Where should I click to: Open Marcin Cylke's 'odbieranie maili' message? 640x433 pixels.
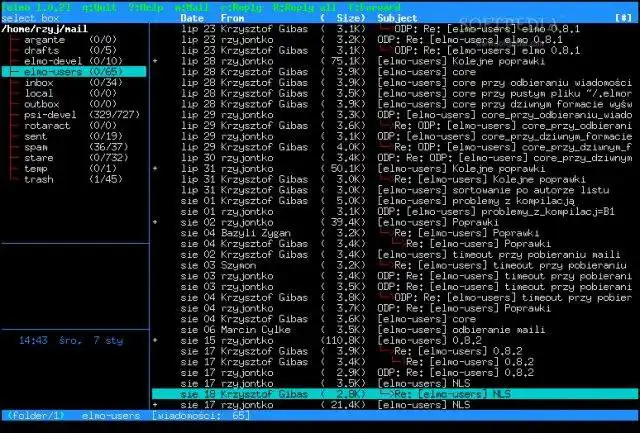point(395,330)
